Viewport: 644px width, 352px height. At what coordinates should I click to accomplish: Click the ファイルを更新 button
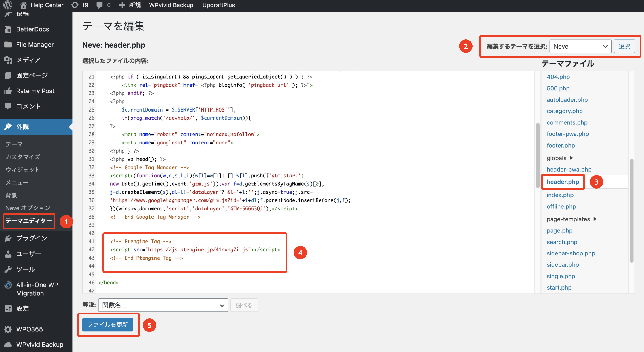click(x=108, y=324)
